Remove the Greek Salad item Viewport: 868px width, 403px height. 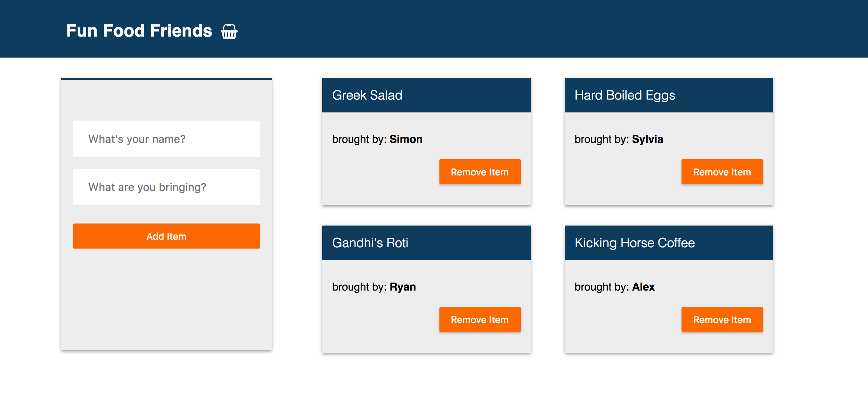(479, 172)
